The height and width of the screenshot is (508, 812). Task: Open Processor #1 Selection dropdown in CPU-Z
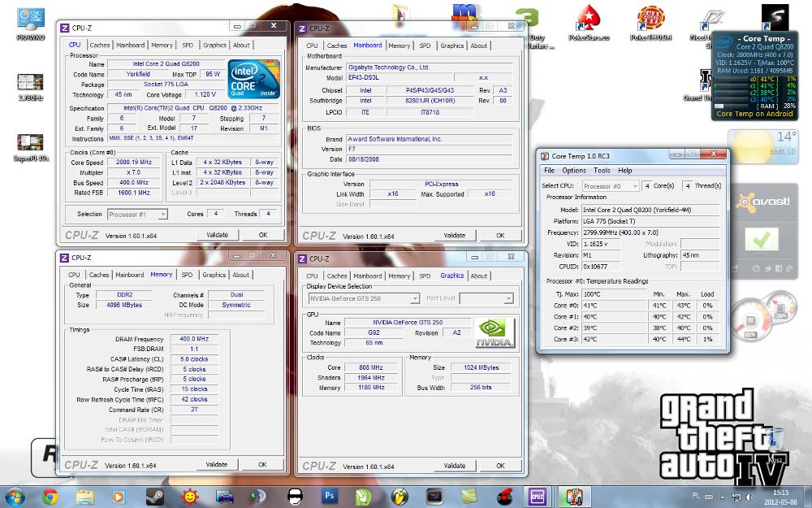point(137,214)
